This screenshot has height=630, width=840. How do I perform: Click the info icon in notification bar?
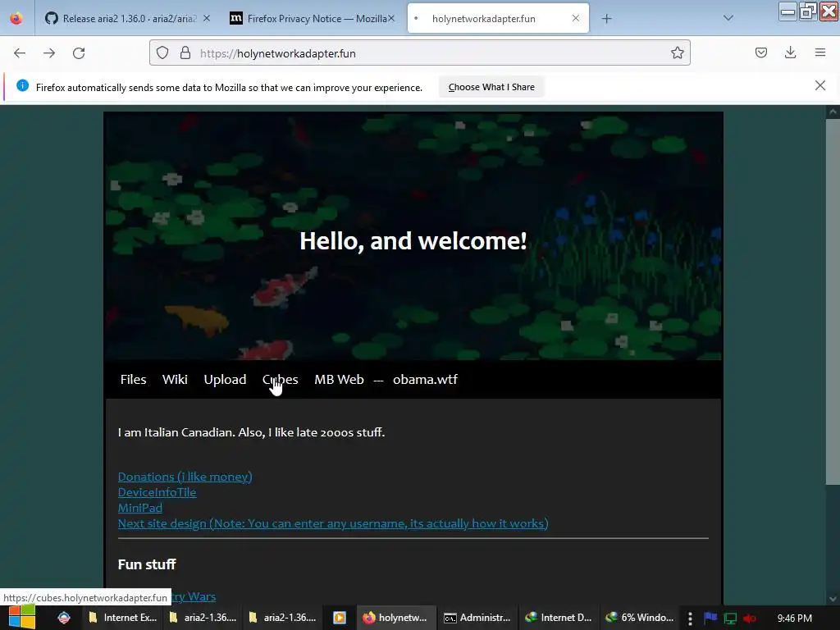(22, 85)
